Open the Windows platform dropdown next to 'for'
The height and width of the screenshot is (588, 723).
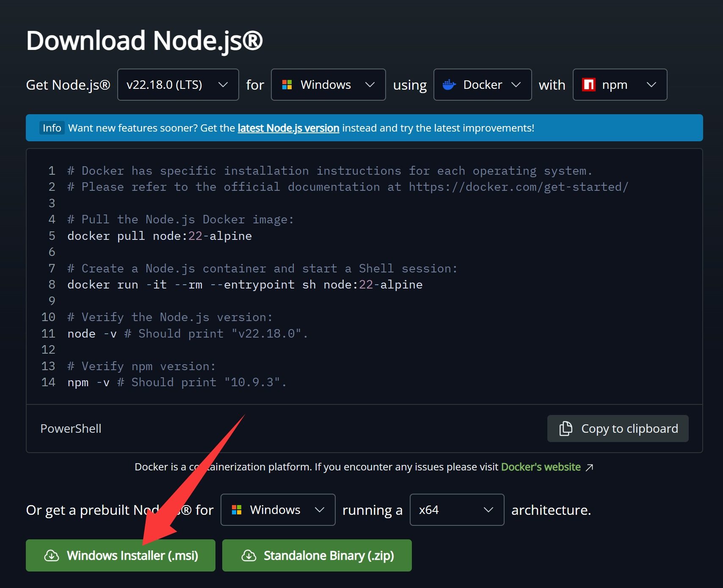point(328,85)
